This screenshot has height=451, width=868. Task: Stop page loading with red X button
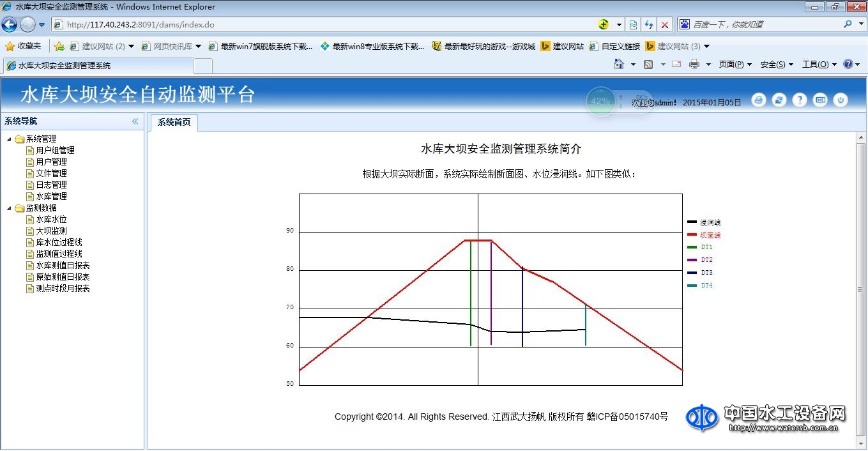[665, 25]
